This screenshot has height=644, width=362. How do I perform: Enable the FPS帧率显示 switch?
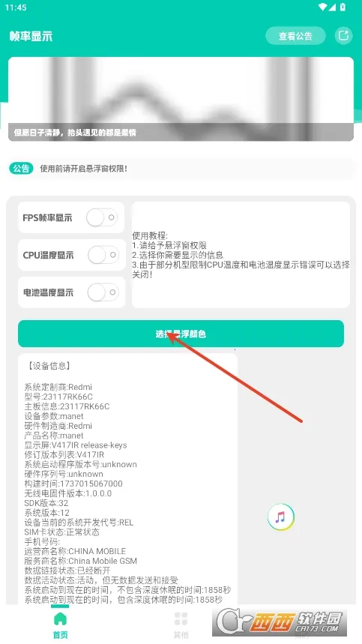[x=102, y=217]
